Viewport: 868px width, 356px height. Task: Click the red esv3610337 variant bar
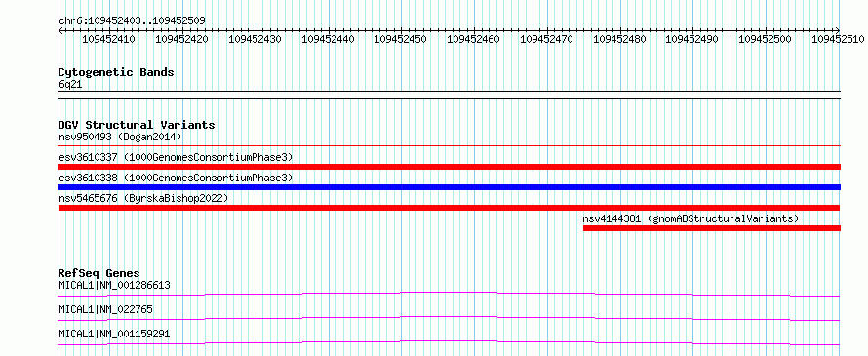[450, 167]
